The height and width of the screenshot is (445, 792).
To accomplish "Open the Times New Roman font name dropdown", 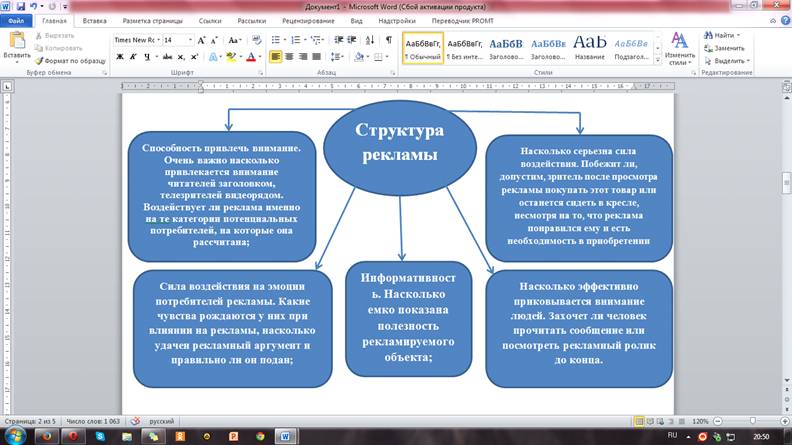I will pos(156,39).
